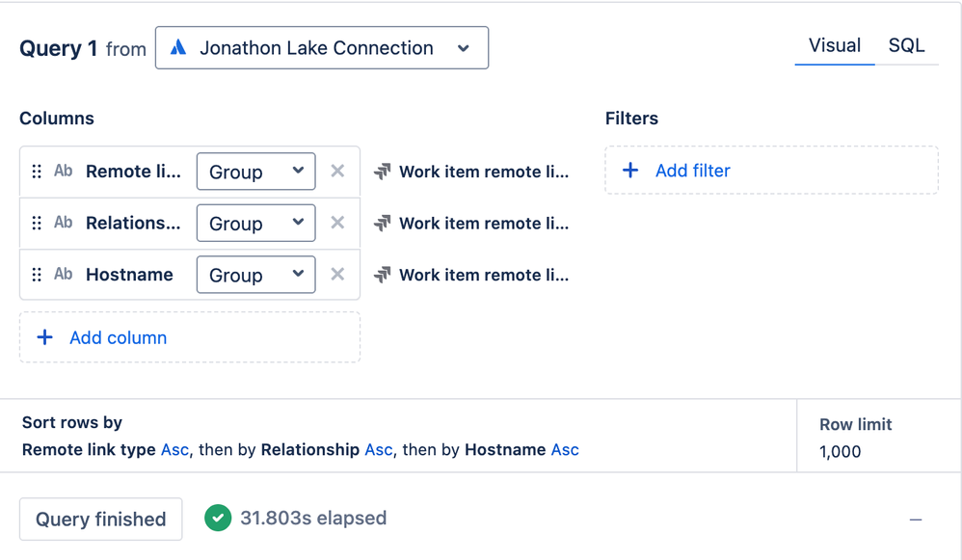Click Jira icon beside Relations... row
Image resolution: width=962 pixels, height=560 pixels.
(383, 224)
